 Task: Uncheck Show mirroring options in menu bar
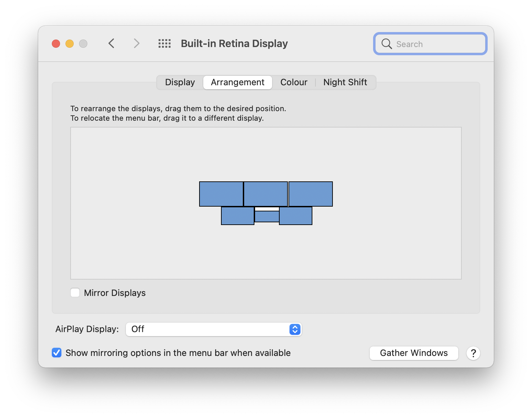57,353
